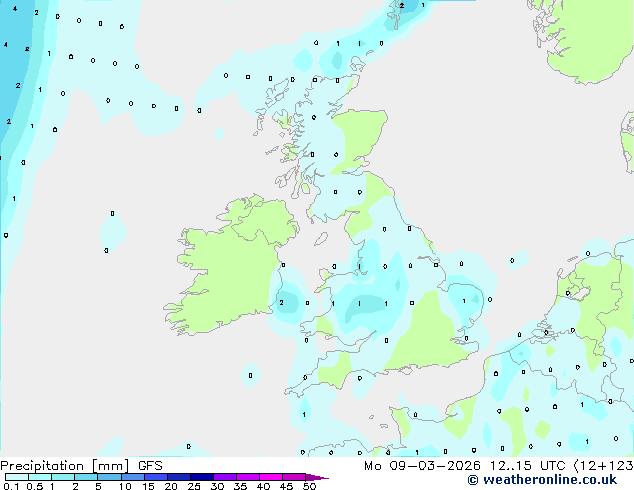The width and height of the screenshot is (634, 490).
Task: Click the "0.5" legend scale label
Action: [x=35, y=486]
